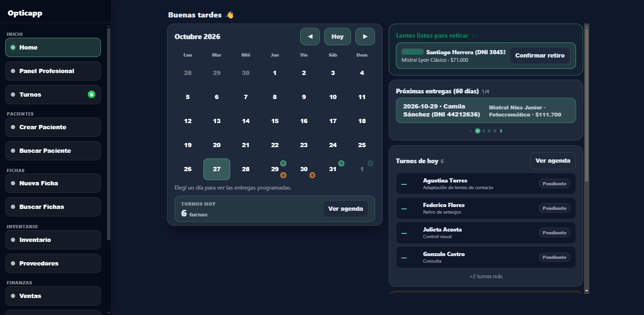Click the Octubre 2026 month label
The width and height of the screenshot is (644, 315).
click(197, 37)
